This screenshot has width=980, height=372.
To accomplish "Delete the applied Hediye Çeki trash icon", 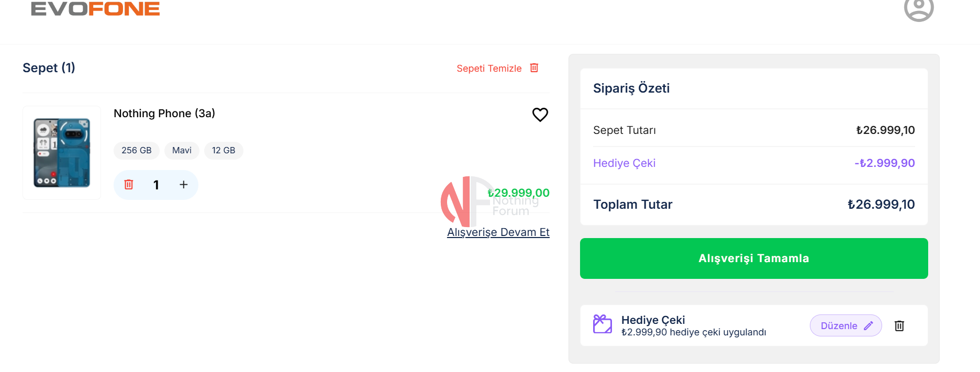I will (899, 326).
